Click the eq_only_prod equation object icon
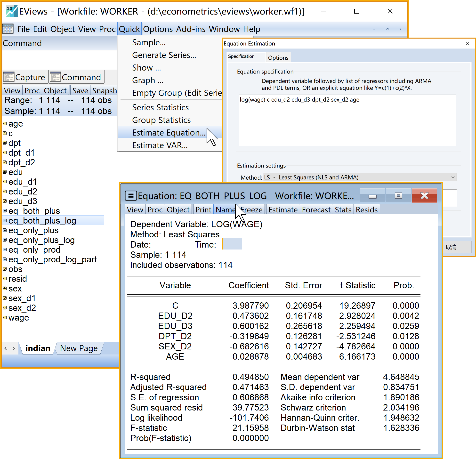 coord(5,250)
